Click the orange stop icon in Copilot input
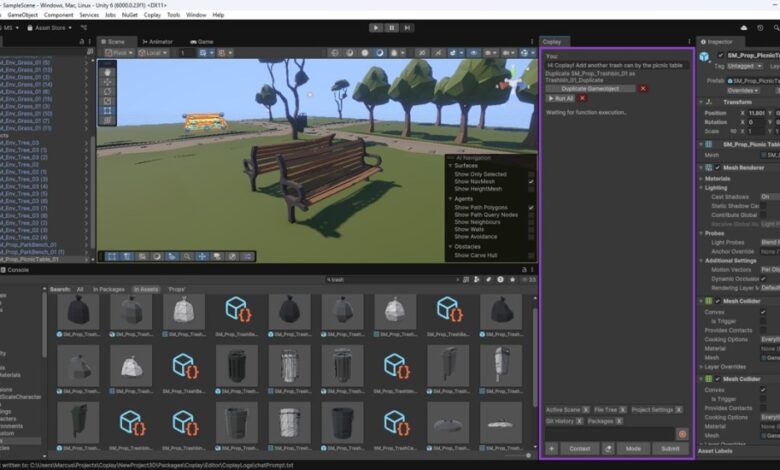The image size is (780, 470). [x=682, y=434]
